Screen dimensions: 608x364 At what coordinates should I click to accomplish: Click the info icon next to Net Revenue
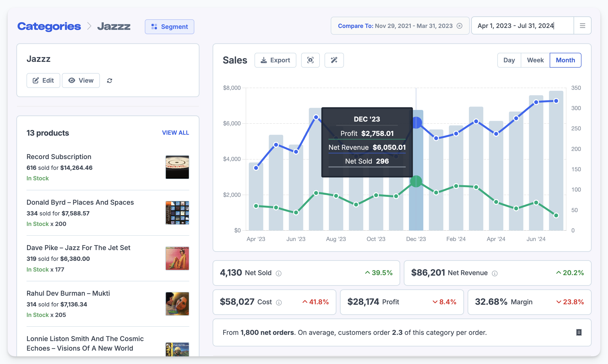coord(494,273)
